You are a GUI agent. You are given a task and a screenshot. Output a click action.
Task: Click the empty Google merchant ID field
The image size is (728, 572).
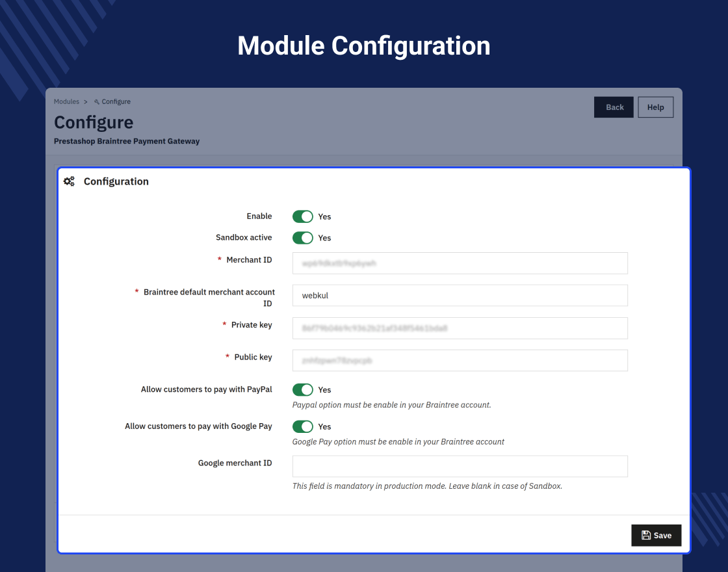click(460, 466)
